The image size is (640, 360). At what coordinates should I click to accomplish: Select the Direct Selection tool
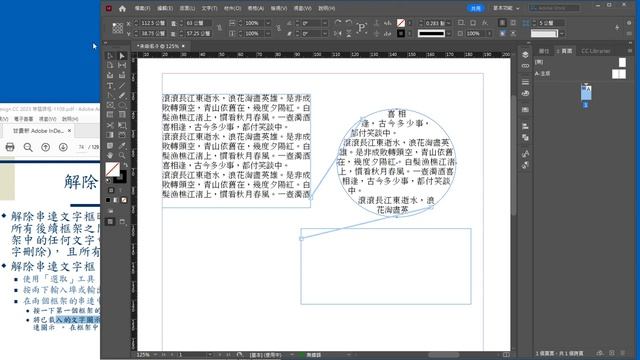122,56
